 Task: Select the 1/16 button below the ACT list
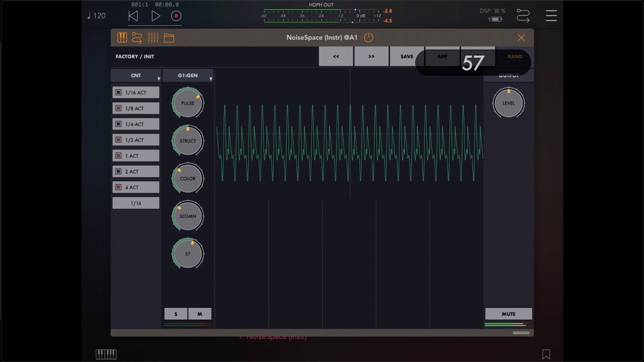[x=136, y=203]
